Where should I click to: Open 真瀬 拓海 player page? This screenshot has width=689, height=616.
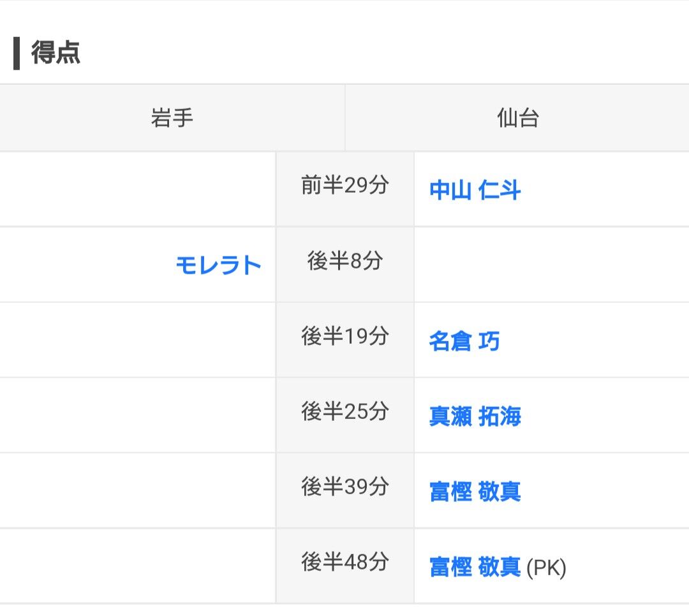point(475,416)
